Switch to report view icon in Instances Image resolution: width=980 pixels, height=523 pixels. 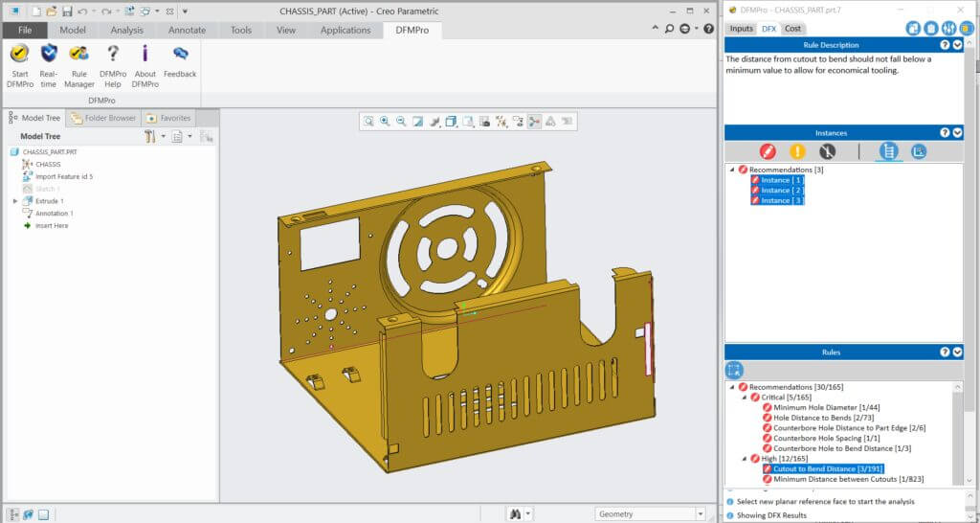(918, 151)
